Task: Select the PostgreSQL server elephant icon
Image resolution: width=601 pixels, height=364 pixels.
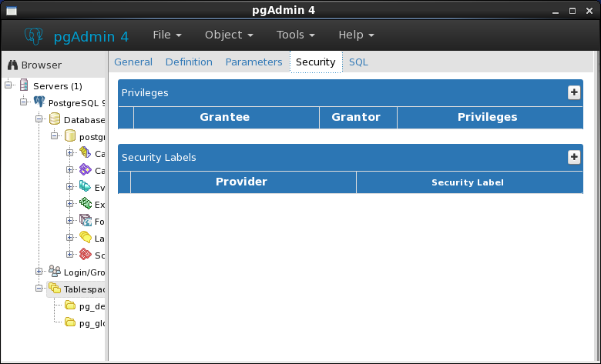Action: 39,102
